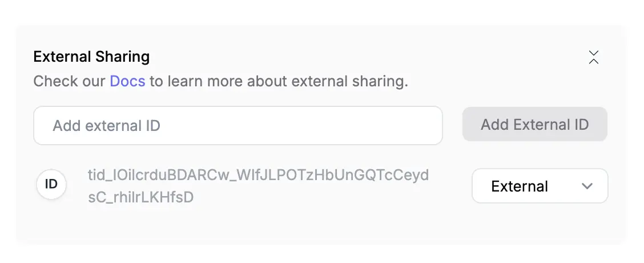Submit with the gray Add External ID button
The width and height of the screenshot is (644, 263).
535,124
